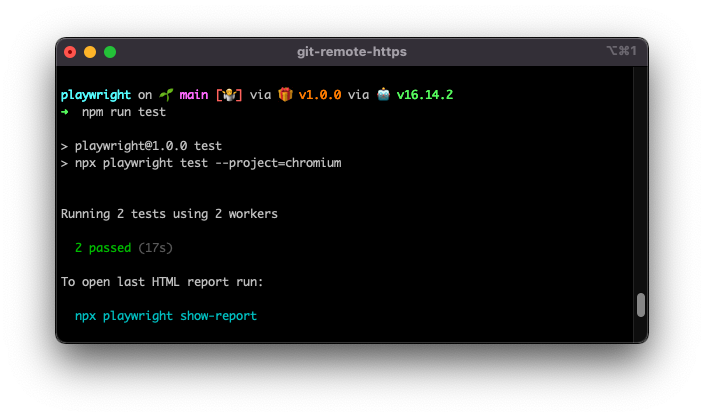
Task: Click the orange 'v1.0.0' package version
Action: (x=320, y=95)
